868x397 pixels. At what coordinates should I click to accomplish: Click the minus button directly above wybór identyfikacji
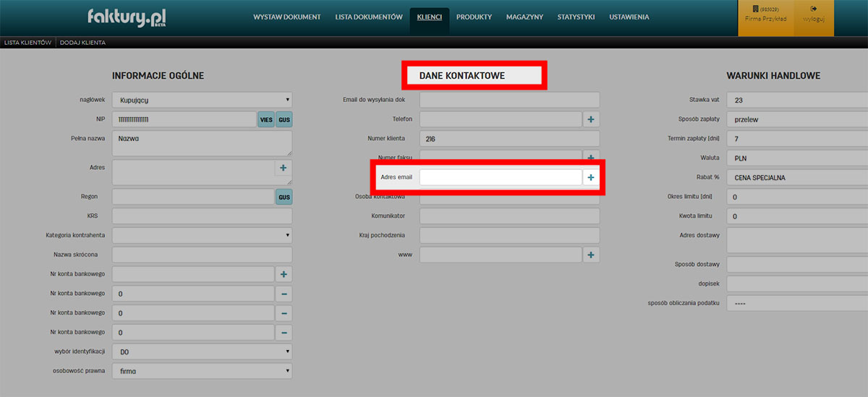point(284,333)
